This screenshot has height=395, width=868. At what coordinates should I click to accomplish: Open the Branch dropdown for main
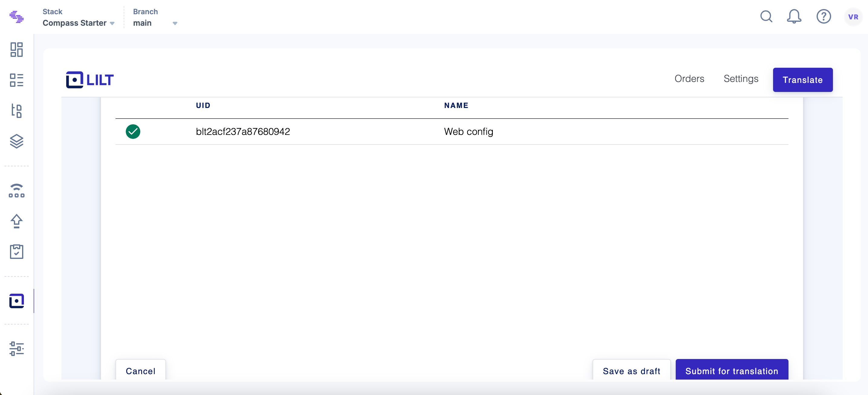[176, 23]
